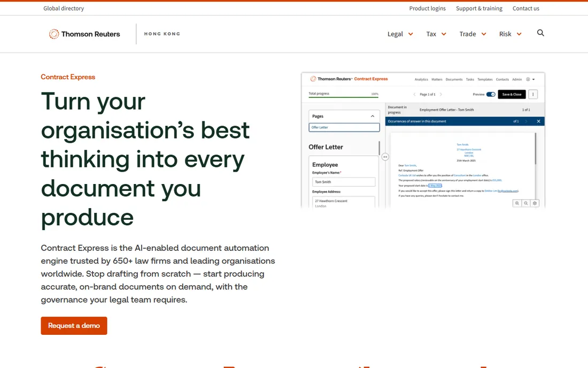This screenshot has height=368, width=588.
Task: Go to next page arrow beside Page 1 of 1
Action: tap(440, 94)
